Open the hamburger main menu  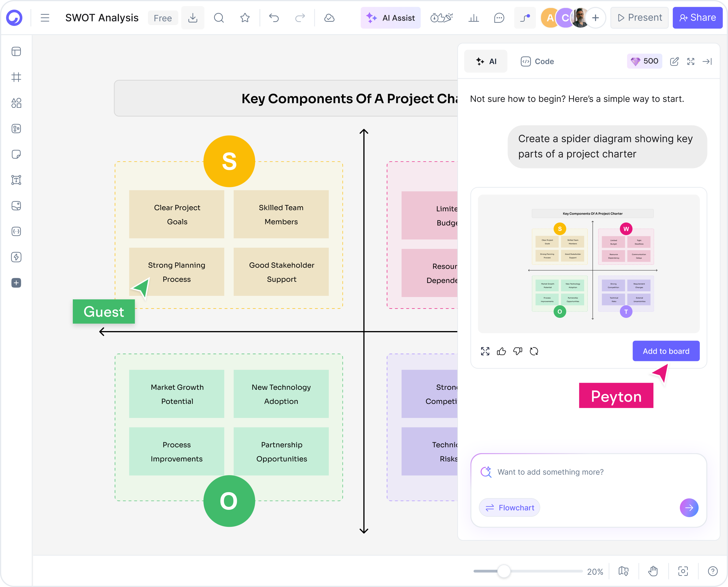click(x=45, y=18)
